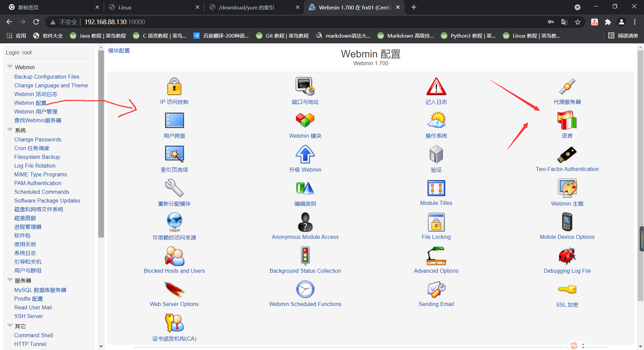Open the user interface (用户界面) icon
The image size is (644, 350).
174,120
